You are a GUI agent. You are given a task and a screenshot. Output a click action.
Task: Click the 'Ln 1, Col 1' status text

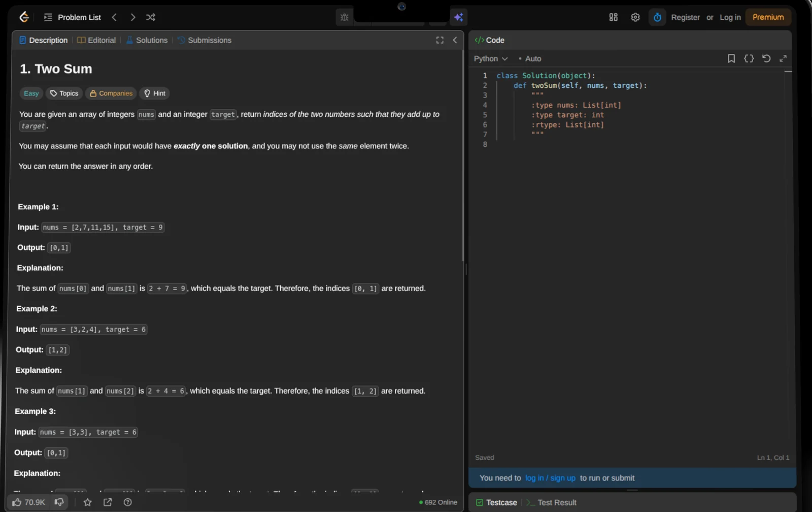click(x=773, y=458)
